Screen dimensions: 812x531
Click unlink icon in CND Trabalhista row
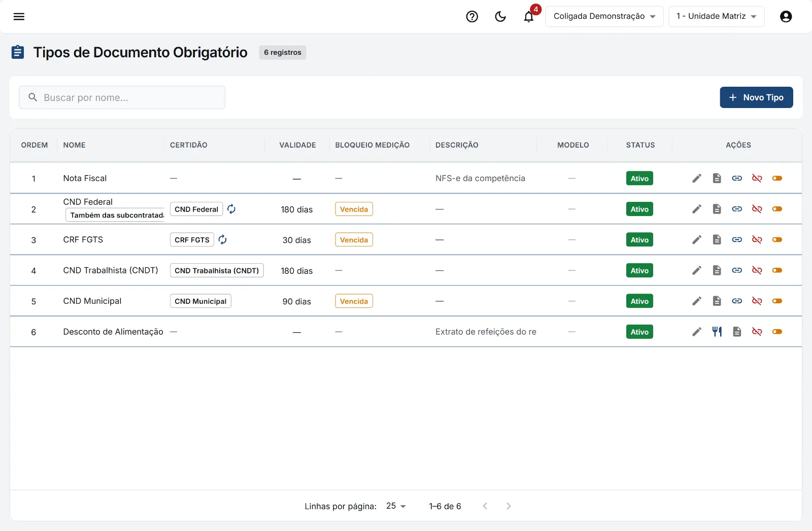point(757,270)
